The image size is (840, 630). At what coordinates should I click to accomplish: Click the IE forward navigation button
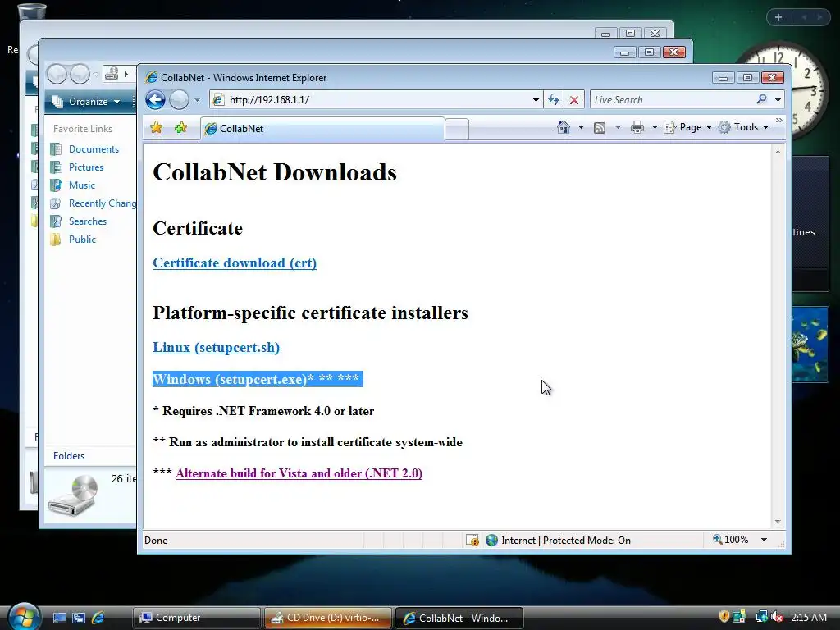(x=179, y=99)
